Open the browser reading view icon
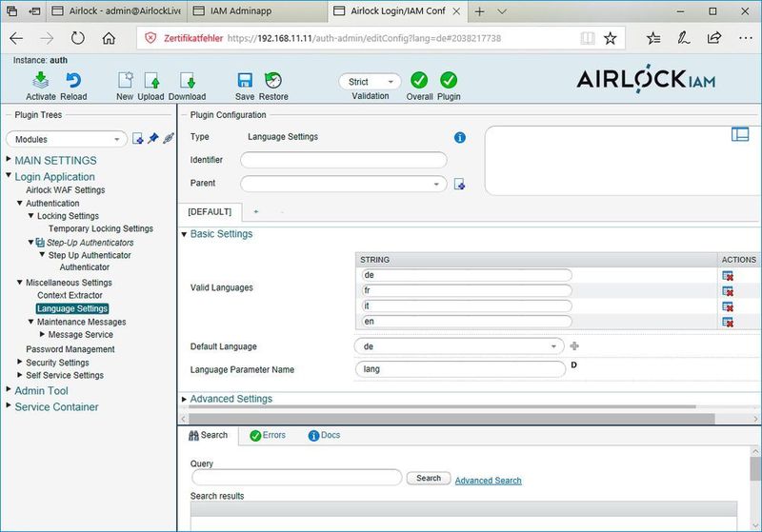Screen dimensions: 762x532 [588, 38]
